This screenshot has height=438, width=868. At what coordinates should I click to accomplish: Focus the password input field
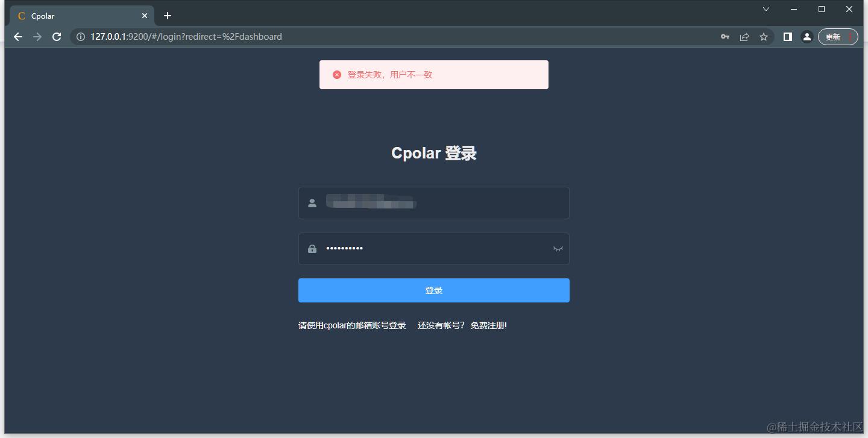coord(434,249)
